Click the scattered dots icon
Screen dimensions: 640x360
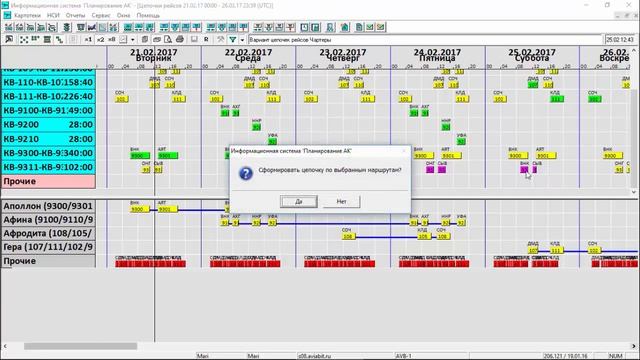click(x=24, y=40)
